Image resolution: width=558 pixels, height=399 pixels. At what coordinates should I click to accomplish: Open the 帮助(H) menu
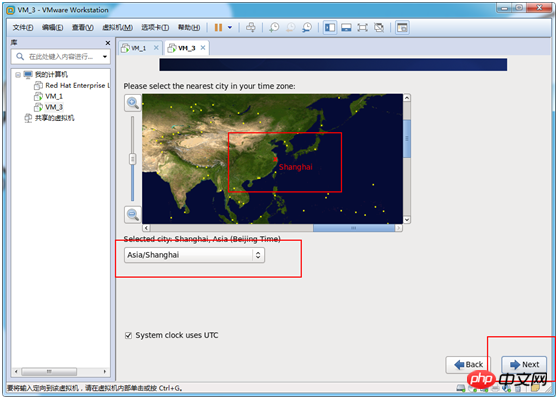tap(189, 27)
